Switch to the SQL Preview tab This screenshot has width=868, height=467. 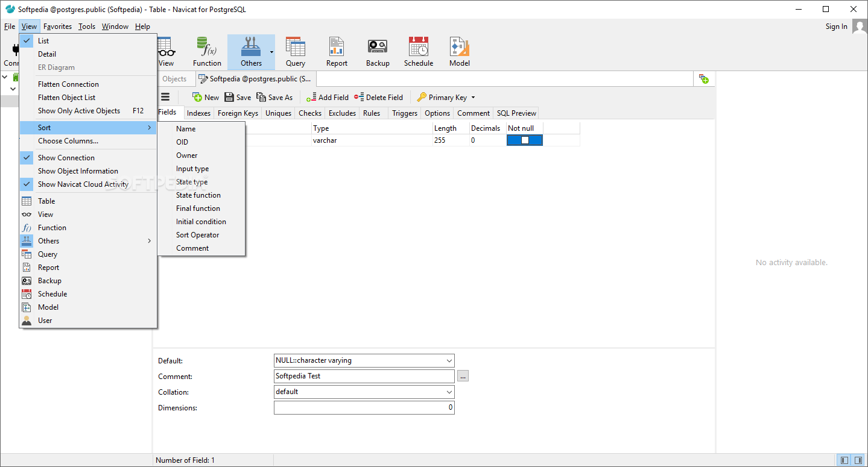516,113
